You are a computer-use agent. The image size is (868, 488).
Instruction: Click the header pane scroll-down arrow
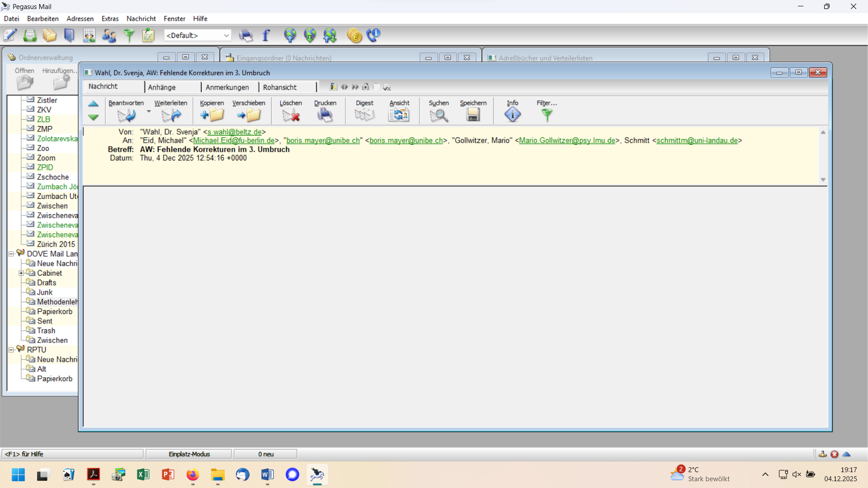point(823,180)
